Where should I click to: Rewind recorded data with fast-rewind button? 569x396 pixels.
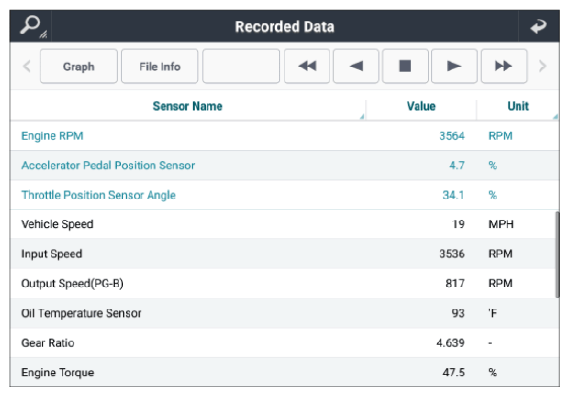coord(307,66)
